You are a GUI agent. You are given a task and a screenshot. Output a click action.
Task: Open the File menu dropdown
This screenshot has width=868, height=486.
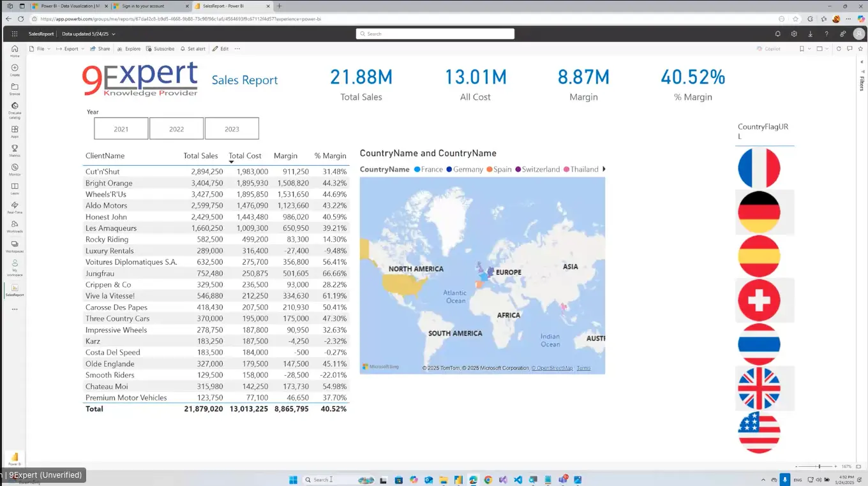(40, 48)
